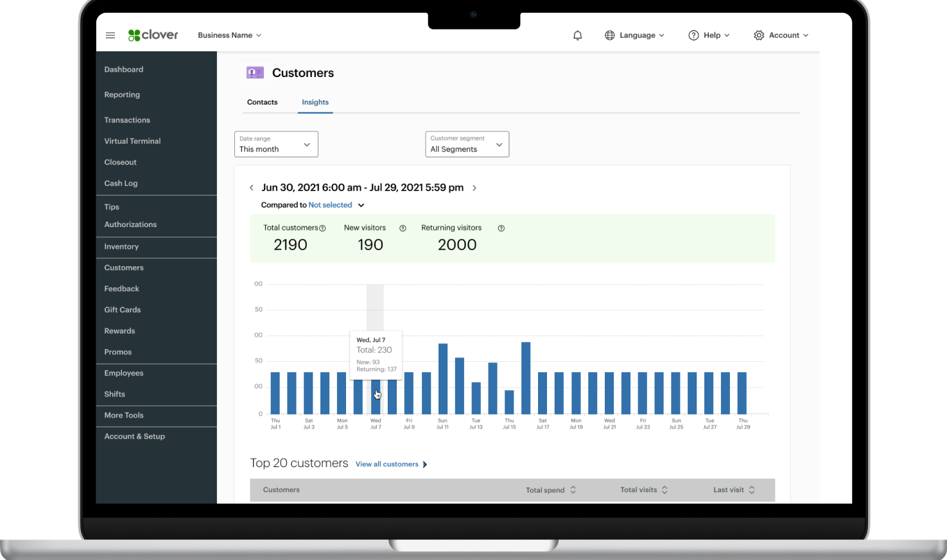947x560 pixels.
Task: Click the help icon beside Total customers
Action: point(322,228)
